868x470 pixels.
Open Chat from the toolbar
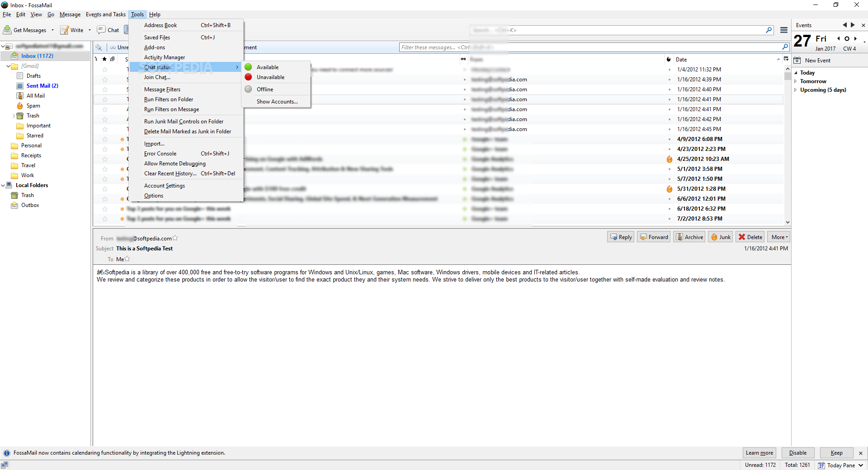click(x=108, y=30)
